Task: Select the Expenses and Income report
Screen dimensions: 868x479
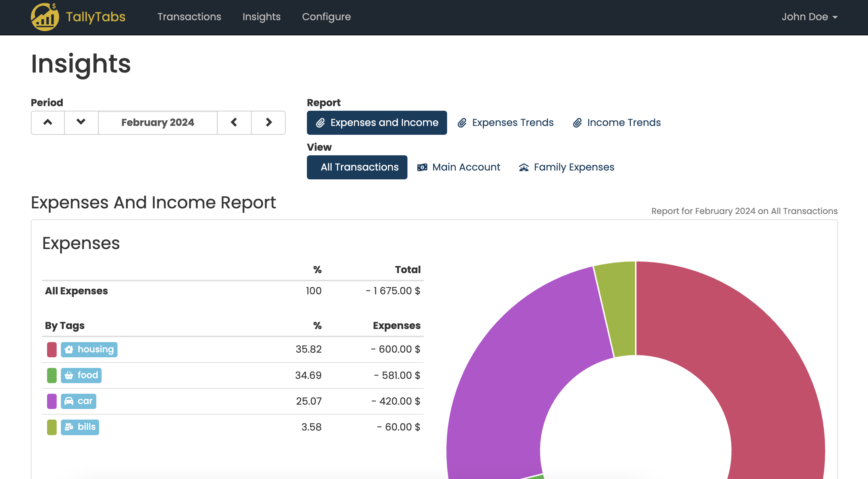Action: coord(377,123)
